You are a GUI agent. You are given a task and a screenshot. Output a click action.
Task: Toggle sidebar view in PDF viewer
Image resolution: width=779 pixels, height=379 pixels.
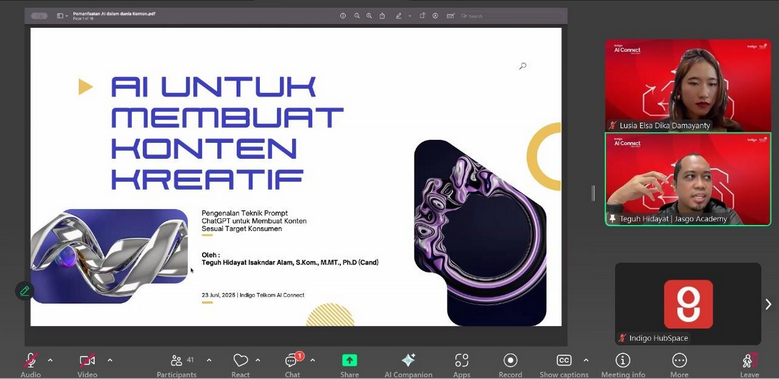(x=60, y=16)
